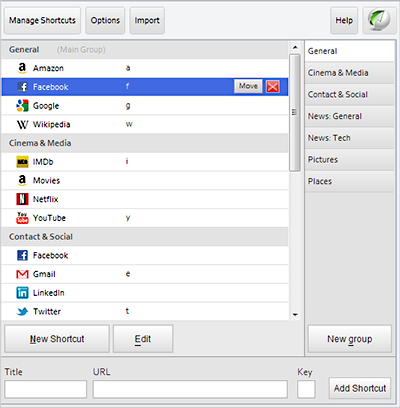Click the key letter 't' for Twitter
The width and height of the screenshot is (400, 408).
pyautogui.click(x=127, y=311)
